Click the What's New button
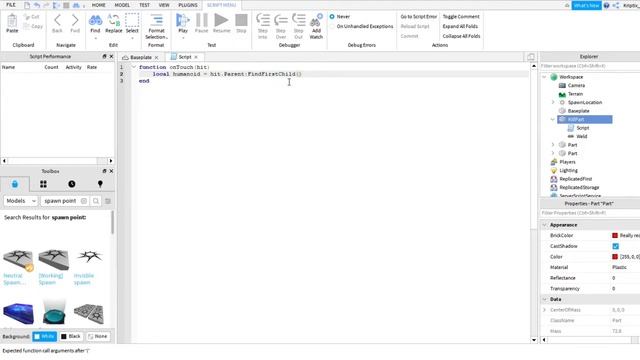 click(x=587, y=5)
